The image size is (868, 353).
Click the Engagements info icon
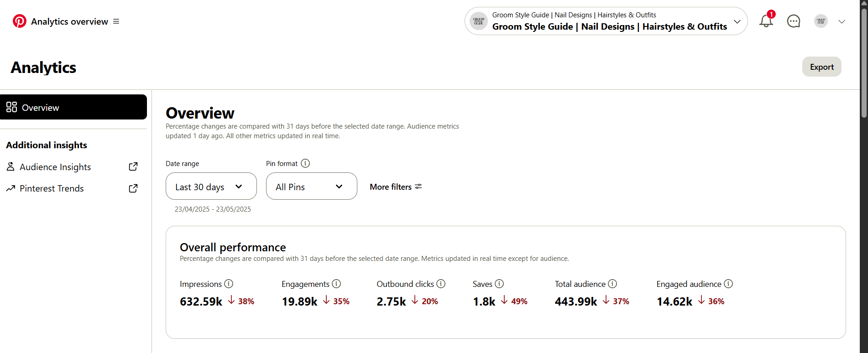336,284
